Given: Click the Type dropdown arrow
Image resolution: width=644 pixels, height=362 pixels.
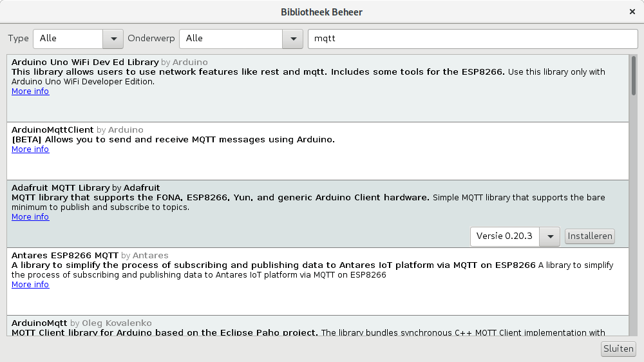Looking at the screenshot, I should pyautogui.click(x=113, y=39).
